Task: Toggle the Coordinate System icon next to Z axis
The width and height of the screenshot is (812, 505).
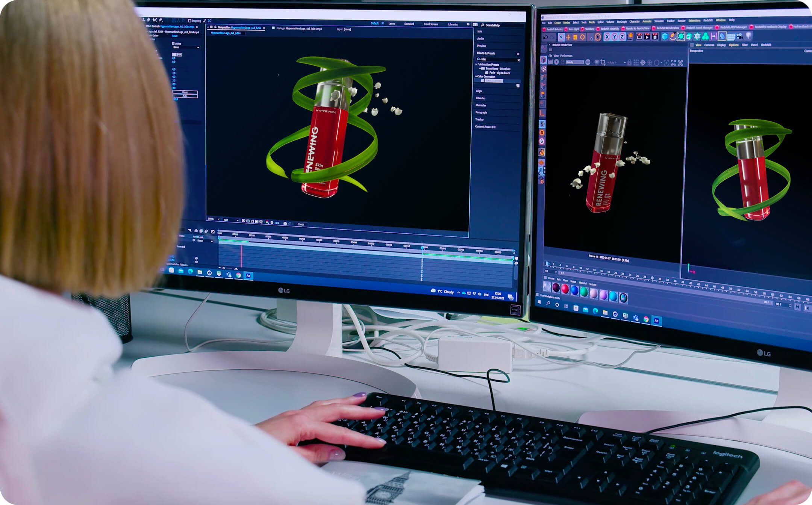Action: [x=630, y=37]
